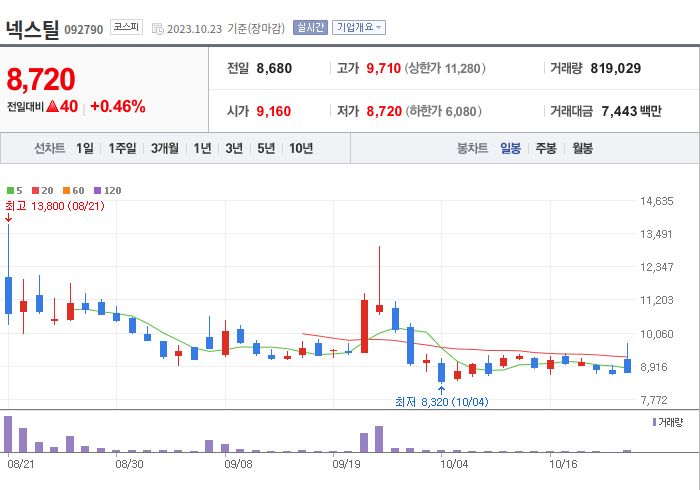Click the last blue candle on the chart

tap(627, 365)
